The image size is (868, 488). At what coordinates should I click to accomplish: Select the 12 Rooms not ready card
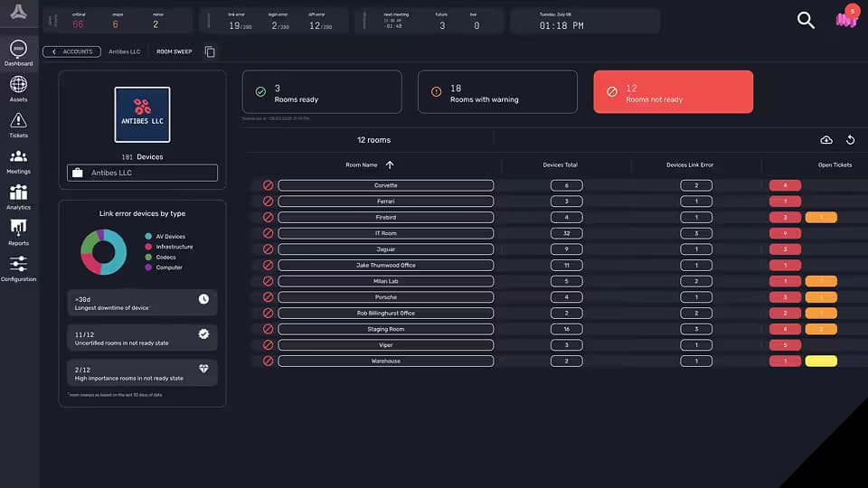coord(673,92)
